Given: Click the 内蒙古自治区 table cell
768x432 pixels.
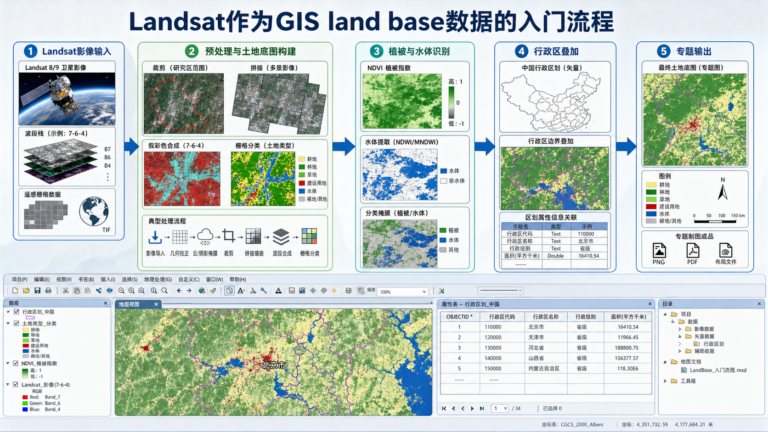Looking at the screenshot, I should [x=544, y=368].
